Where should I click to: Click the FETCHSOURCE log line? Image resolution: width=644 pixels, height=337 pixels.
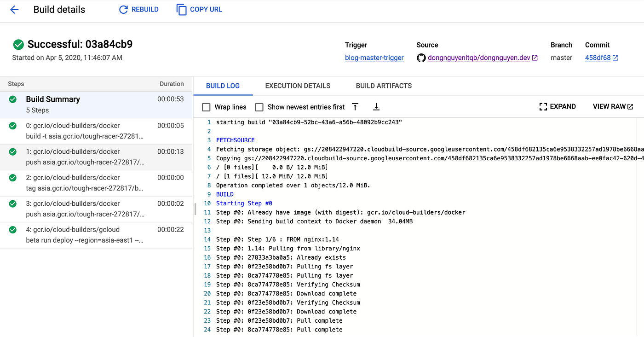tap(236, 140)
